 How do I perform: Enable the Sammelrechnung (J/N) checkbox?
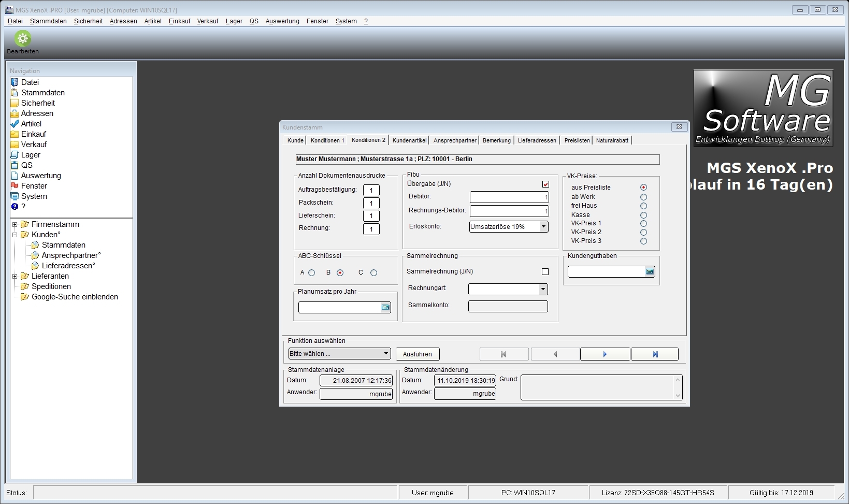point(545,272)
